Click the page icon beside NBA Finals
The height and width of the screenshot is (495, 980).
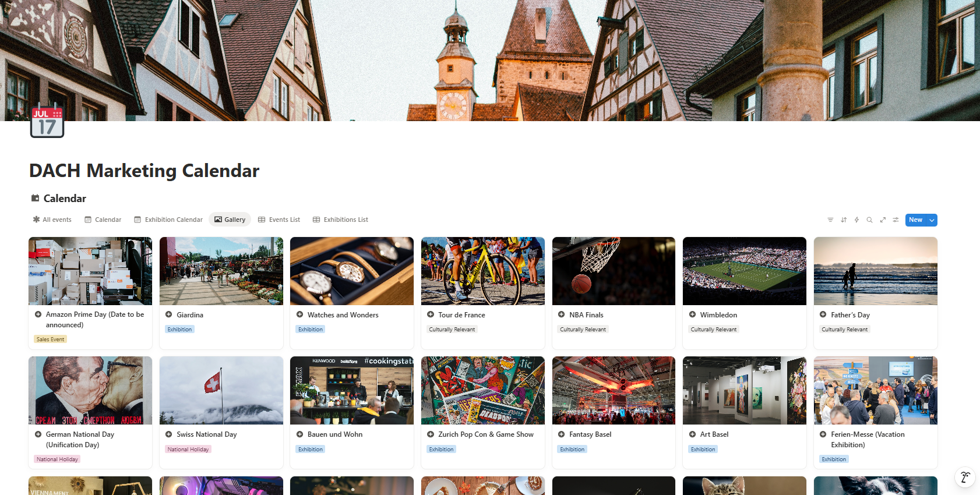(x=561, y=314)
